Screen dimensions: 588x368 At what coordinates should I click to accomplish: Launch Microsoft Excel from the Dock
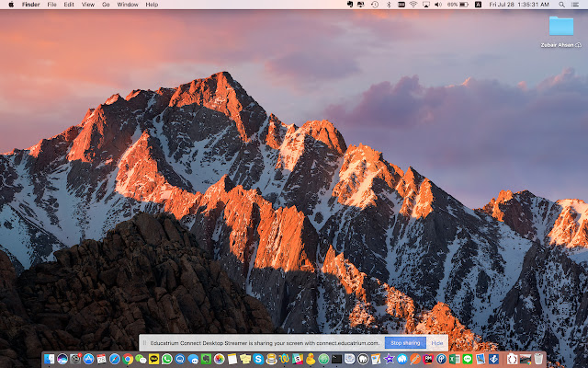tap(455, 359)
